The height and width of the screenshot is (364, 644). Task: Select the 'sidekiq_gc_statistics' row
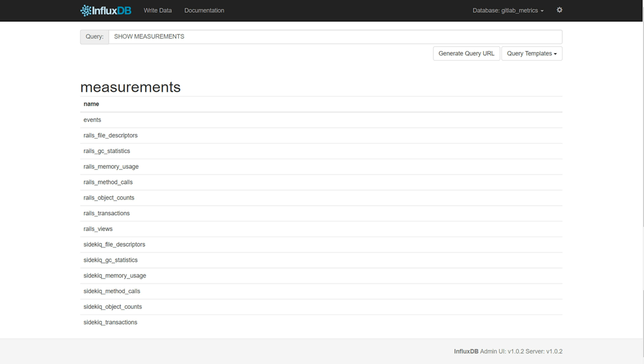point(321,260)
